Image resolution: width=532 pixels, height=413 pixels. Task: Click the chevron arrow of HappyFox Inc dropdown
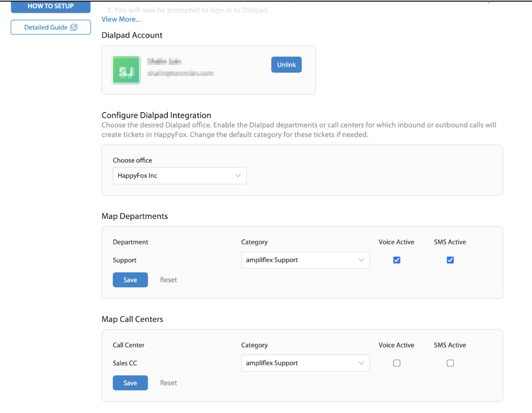coord(238,176)
